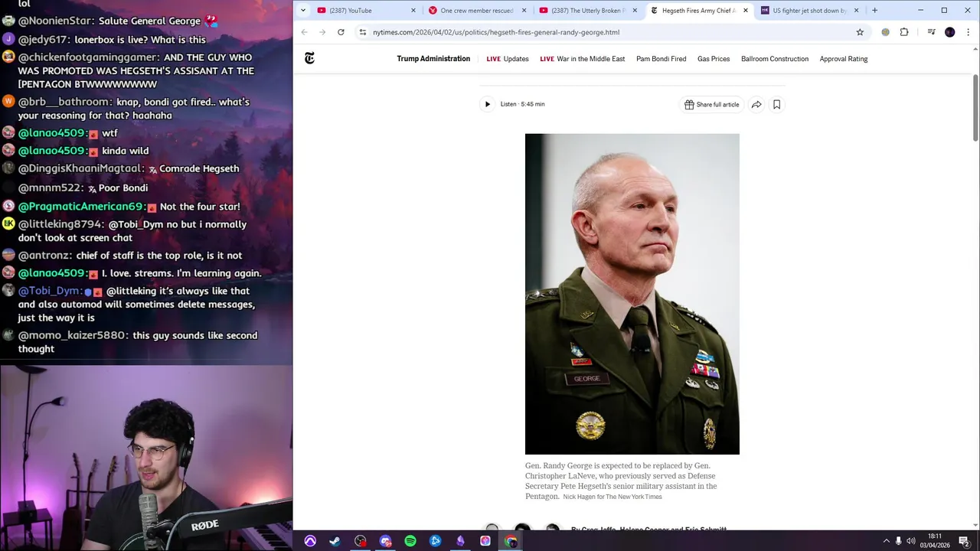
Task: Open the LIVE Updates link
Action: [x=508, y=59]
